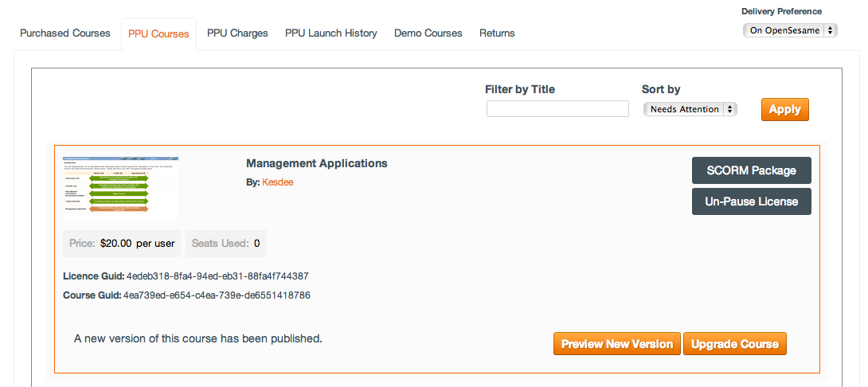Open the Management Applications course thumbnail
The height and width of the screenshot is (387, 868).
click(x=121, y=188)
